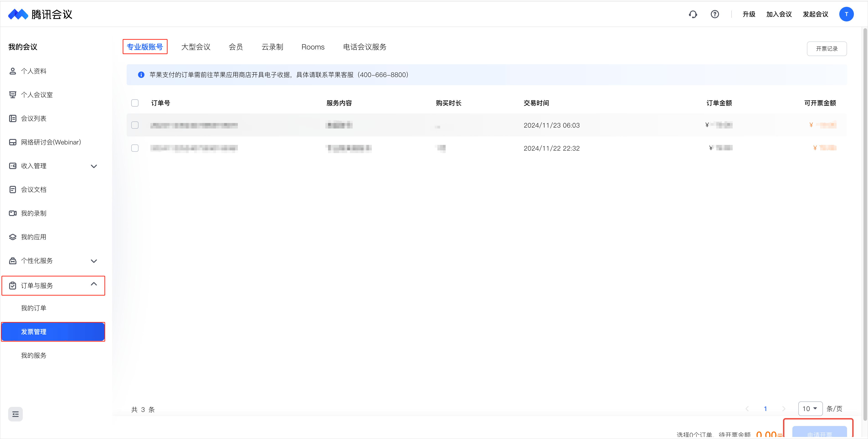The width and height of the screenshot is (868, 439).
Task: Click the 收入管理 wallet icon
Action: 13,166
